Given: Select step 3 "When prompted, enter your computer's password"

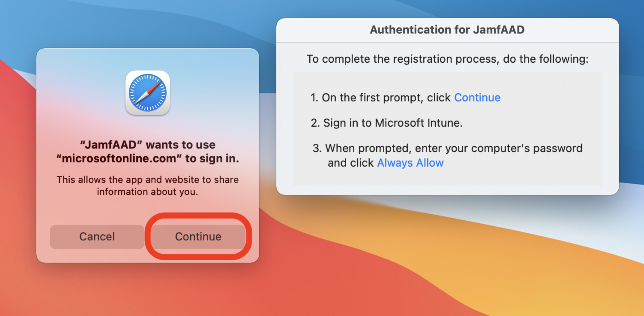Looking at the screenshot, I should click(x=448, y=148).
